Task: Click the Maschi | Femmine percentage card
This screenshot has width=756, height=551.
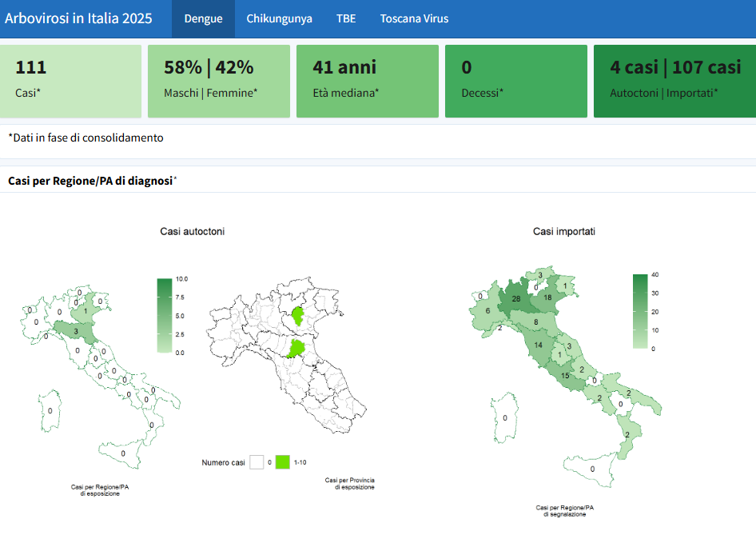Action: [x=218, y=81]
